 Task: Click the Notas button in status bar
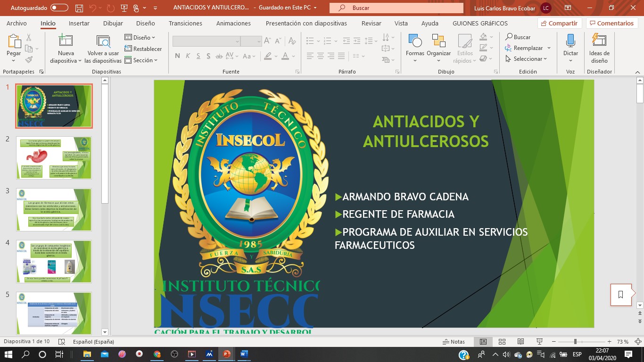(x=454, y=342)
